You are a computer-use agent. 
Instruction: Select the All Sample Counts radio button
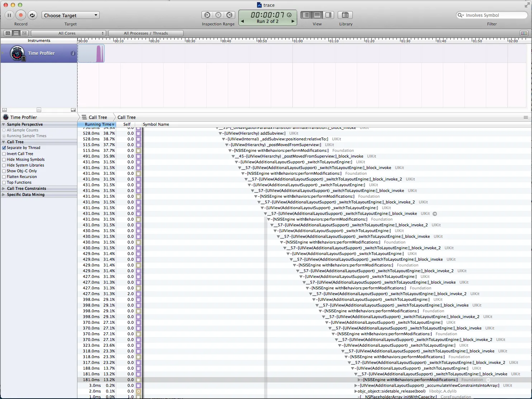(x=4, y=130)
